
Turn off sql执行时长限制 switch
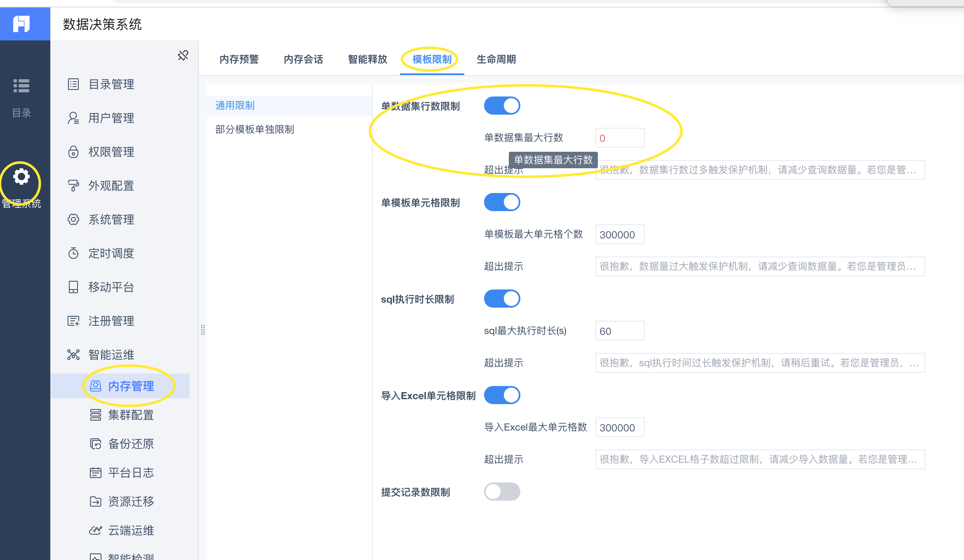click(x=502, y=299)
